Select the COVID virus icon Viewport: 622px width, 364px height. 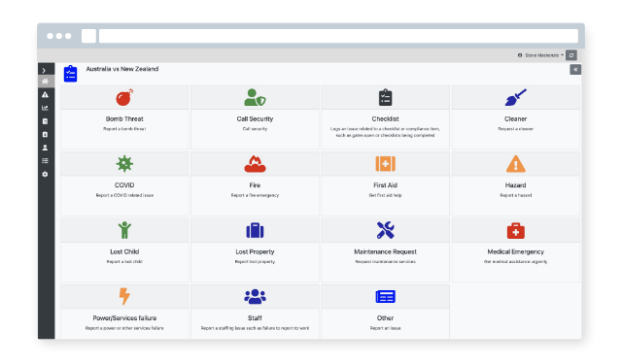click(124, 164)
